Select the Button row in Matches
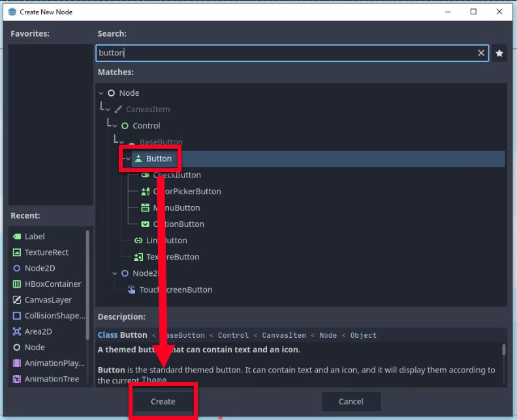Screen dimensions: 517x420 (x=318, y=158)
